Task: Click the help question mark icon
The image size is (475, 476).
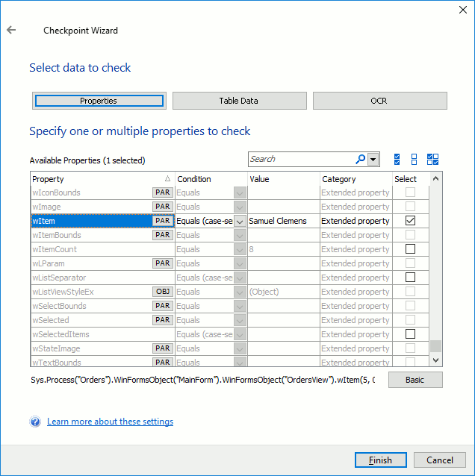Action: (x=35, y=422)
